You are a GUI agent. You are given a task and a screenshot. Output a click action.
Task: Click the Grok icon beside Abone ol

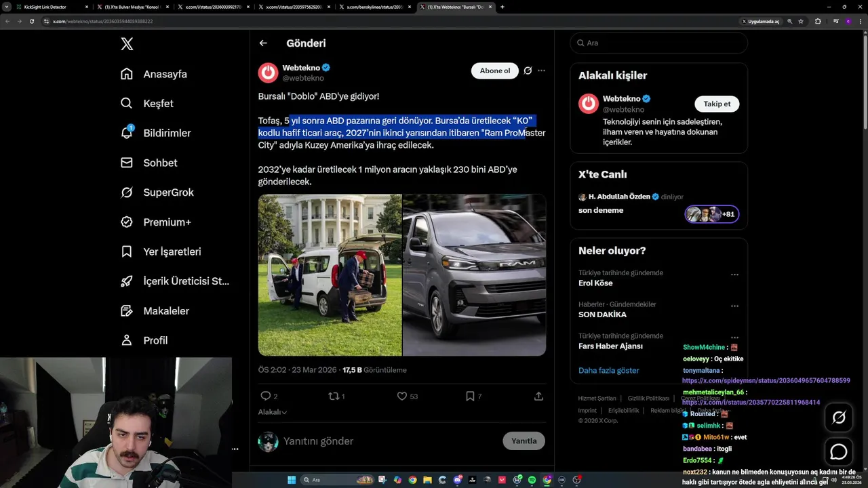(528, 70)
